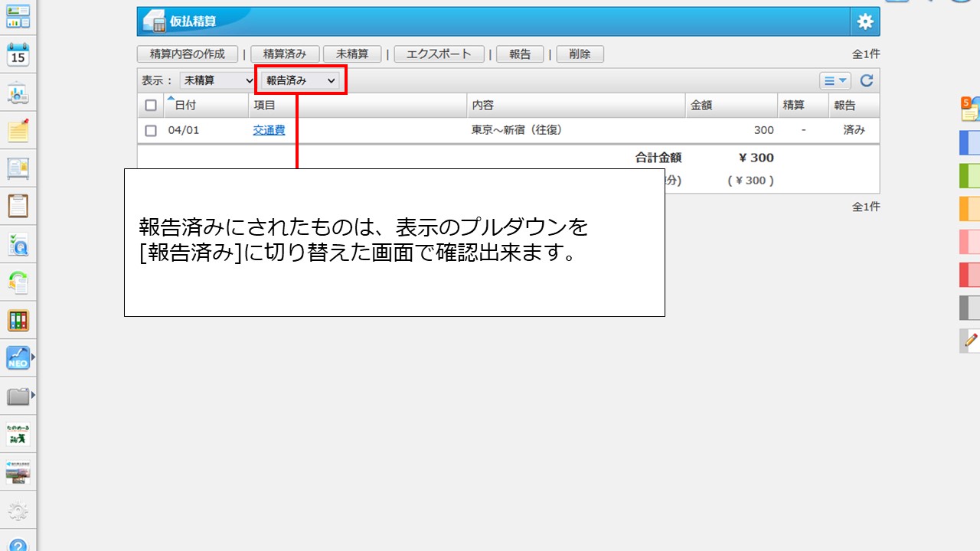Open the blue NEO chart icon
Image resolution: width=980 pixels, height=551 pixels.
18,357
